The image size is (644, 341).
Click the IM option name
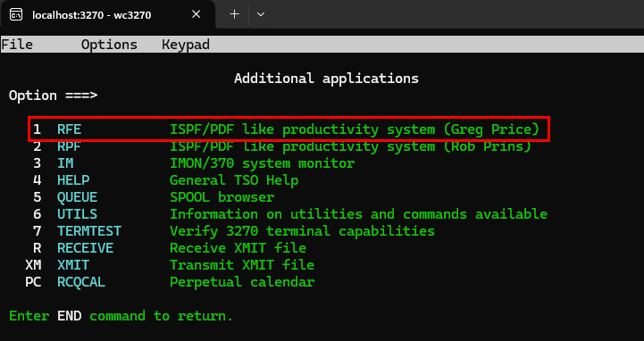[x=65, y=163]
